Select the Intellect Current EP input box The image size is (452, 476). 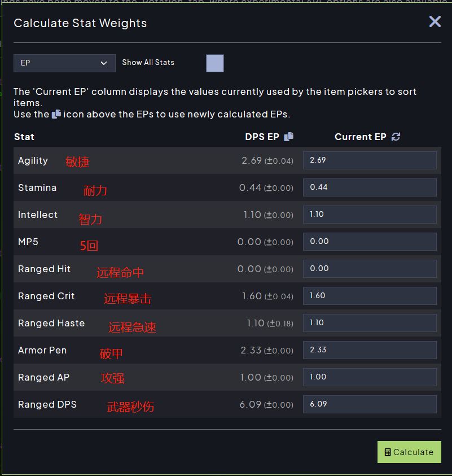(370, 215)
